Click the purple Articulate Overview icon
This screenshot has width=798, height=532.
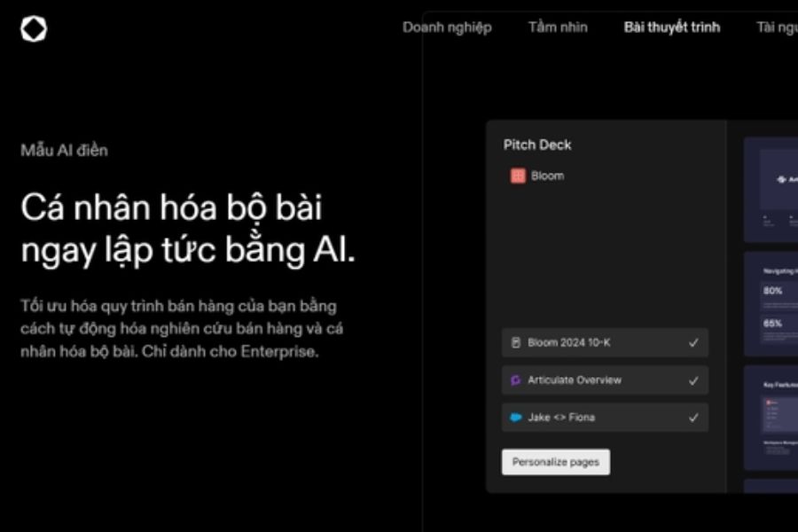pyautogui.click(x=515, y=380)
